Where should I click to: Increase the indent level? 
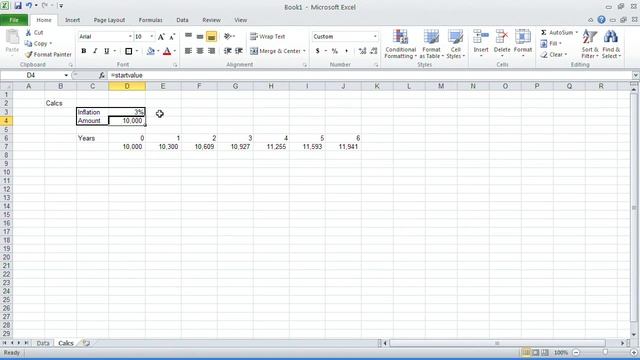pos(239,51)
